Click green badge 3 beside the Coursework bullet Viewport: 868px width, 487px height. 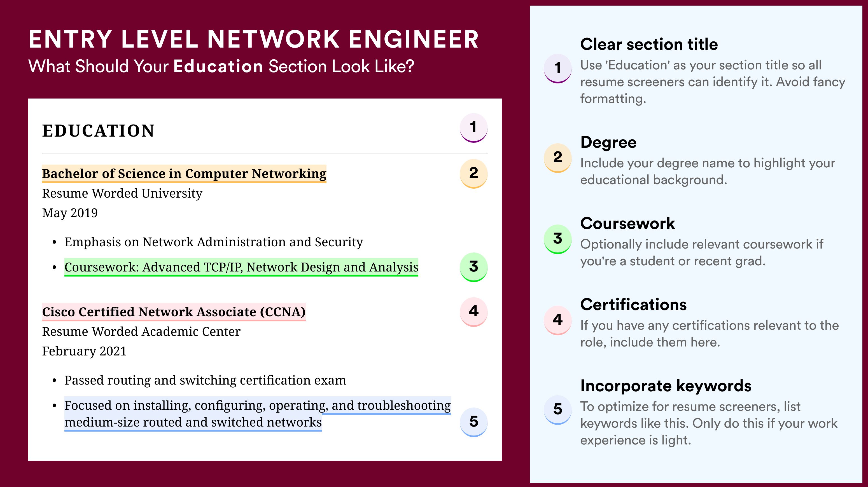tap(473, 267)
